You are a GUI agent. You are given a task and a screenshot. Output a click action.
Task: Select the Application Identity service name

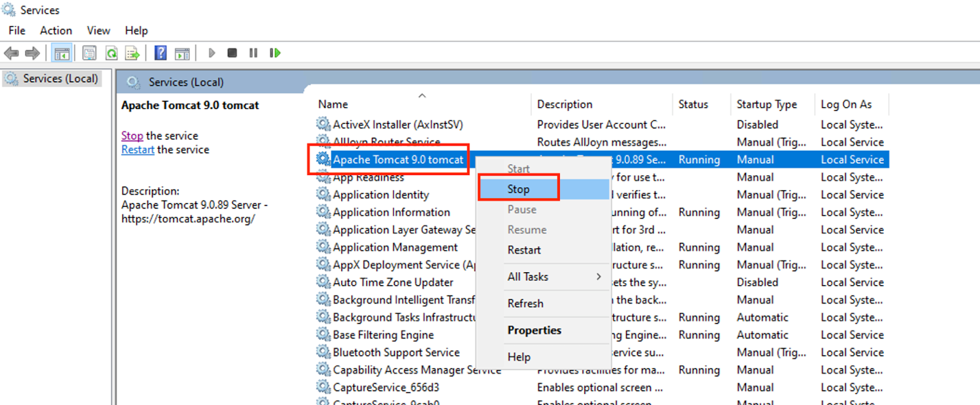[381, 195]
